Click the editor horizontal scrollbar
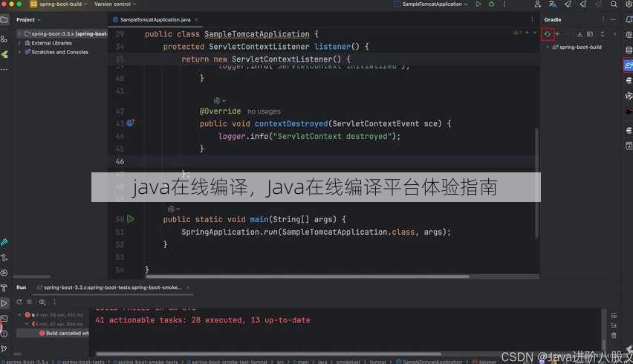Viewport: 633px width, 364px height. (308, 277)
